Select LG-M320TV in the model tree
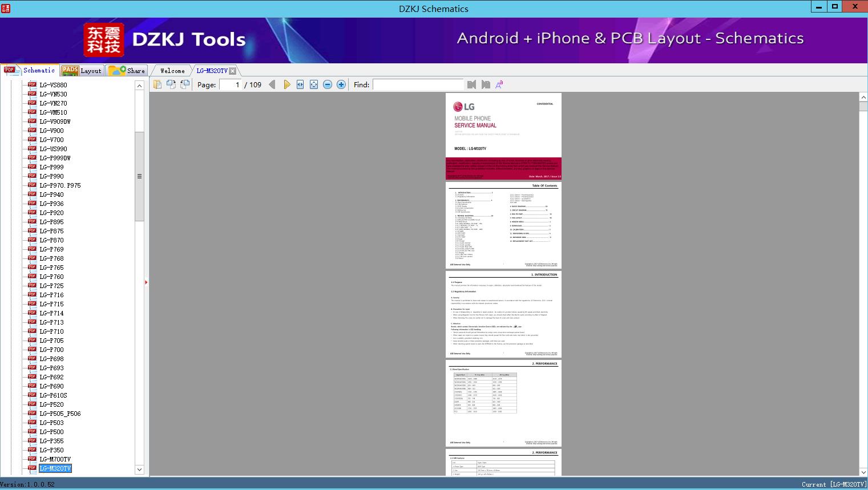 pyautogui.click(x=55, y=468)
